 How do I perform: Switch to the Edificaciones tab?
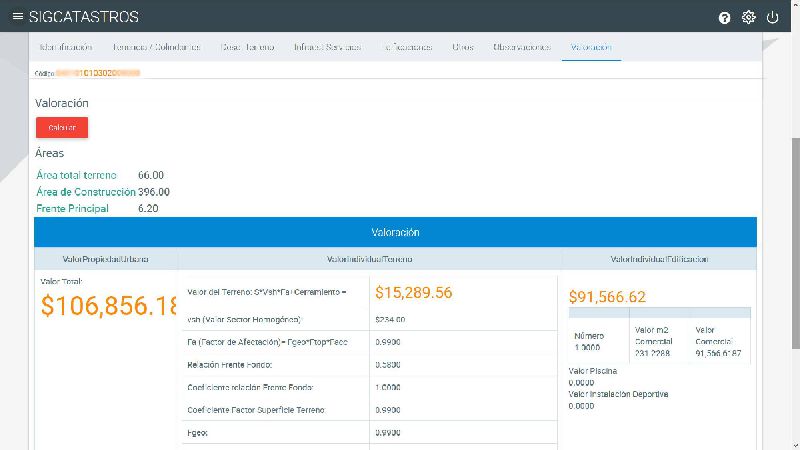pyautogui.click(x=409, y=47)
